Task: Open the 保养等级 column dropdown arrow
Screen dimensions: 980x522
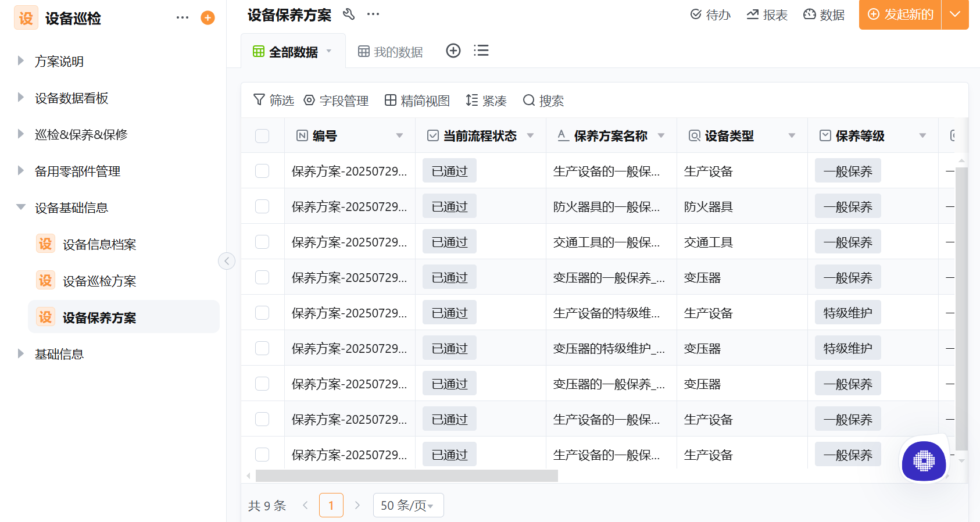Action: [x=922, y=136]
